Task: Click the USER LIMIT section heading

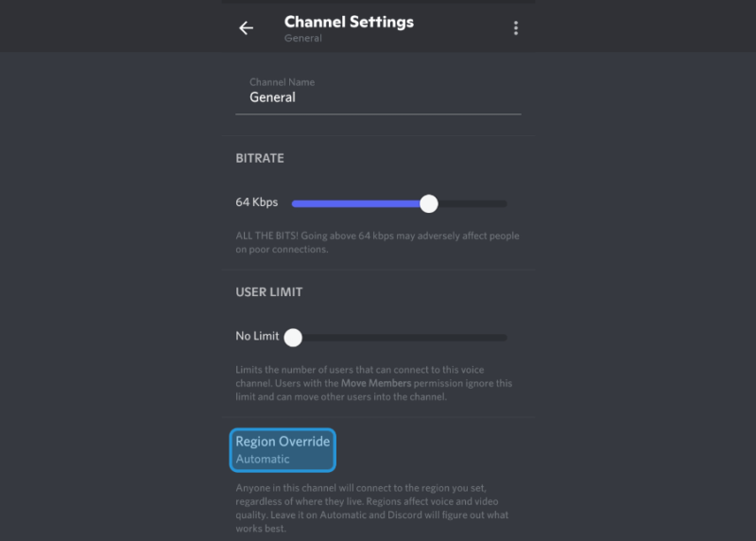Action: pyautogui.click(x=269, y=292)
